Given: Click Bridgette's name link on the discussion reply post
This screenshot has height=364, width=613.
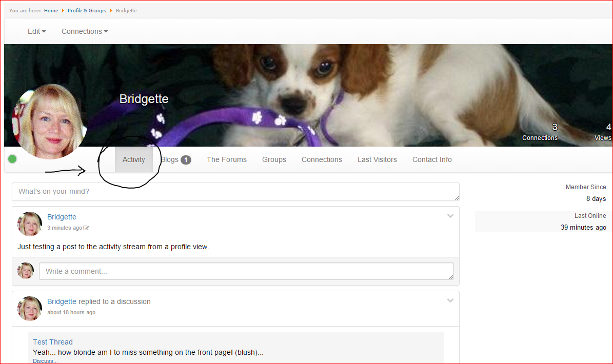Looking at the screenshot, I should [62, 301].
